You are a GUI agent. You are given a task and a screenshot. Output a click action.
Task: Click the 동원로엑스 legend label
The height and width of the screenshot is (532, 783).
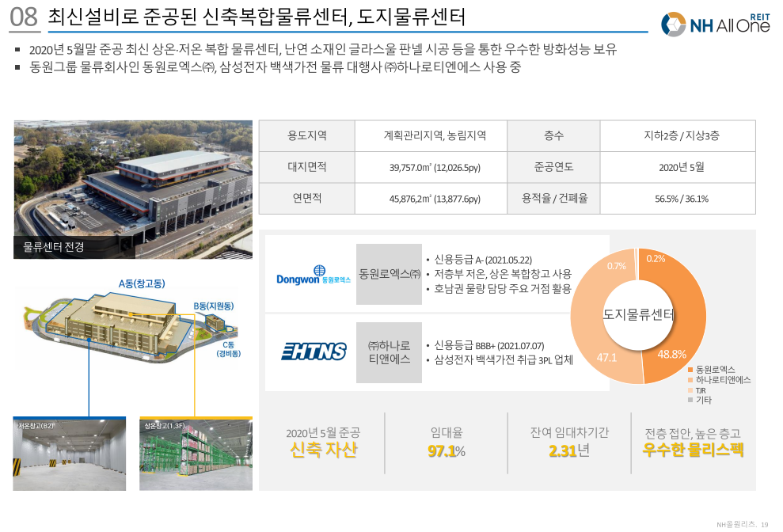coord(715,370)
